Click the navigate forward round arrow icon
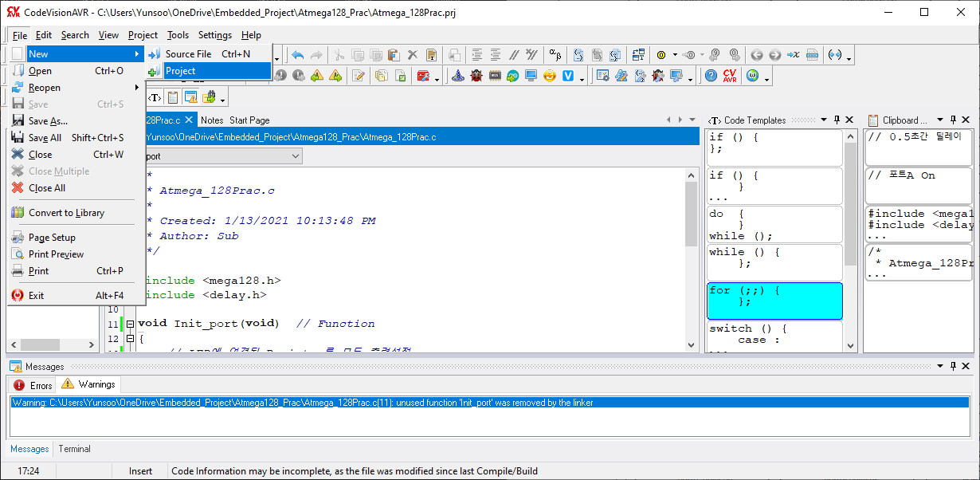Screen dimensions: 980x480 click(x=775, y=55)
